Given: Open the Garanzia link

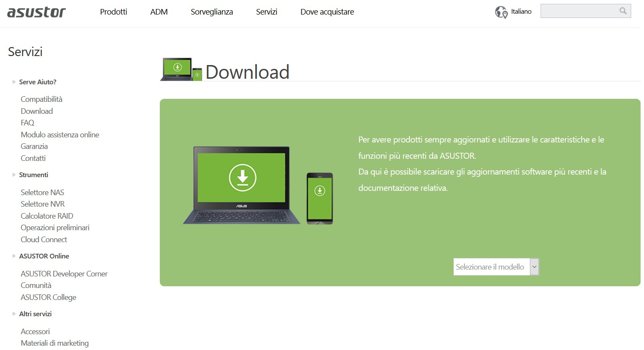Looking at the screenshot, I should pyautogui.click(x=34, y=146).
